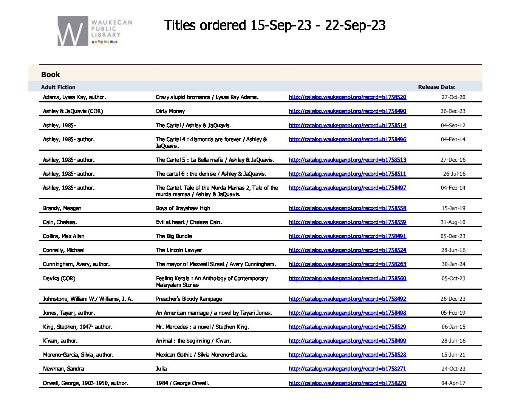Select title 'Dirty Money'
The image size is (532, 411).
(170, 111)
